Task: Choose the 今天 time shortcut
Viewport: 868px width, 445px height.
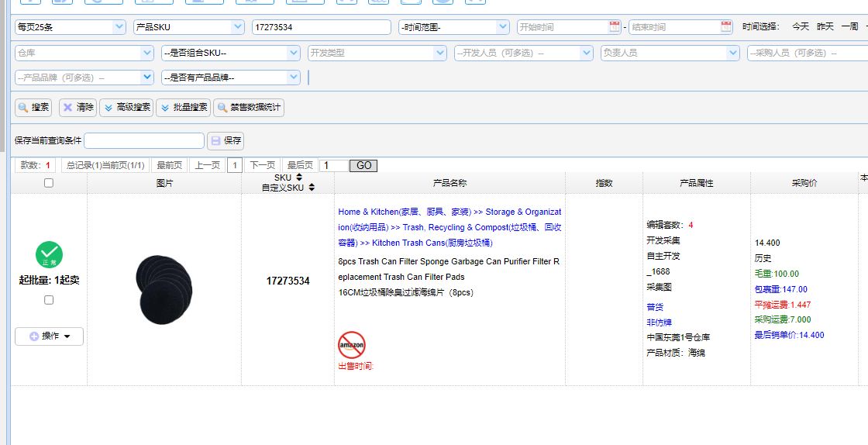Action: point(801,26)
